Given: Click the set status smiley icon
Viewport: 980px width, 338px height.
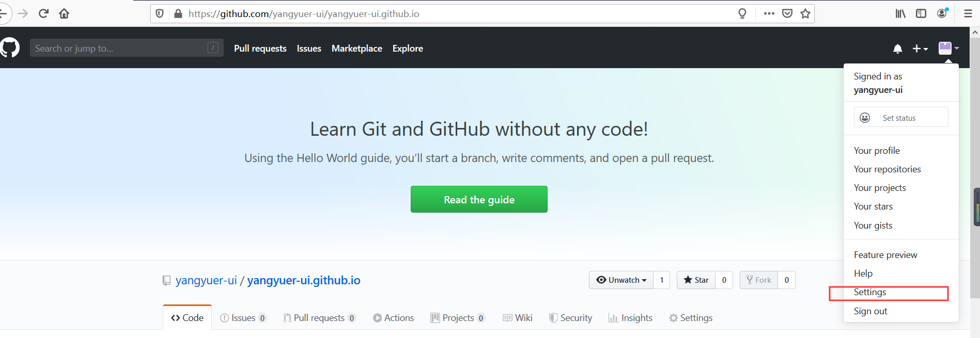Looking at the screenshot, I should coord(865,118).
